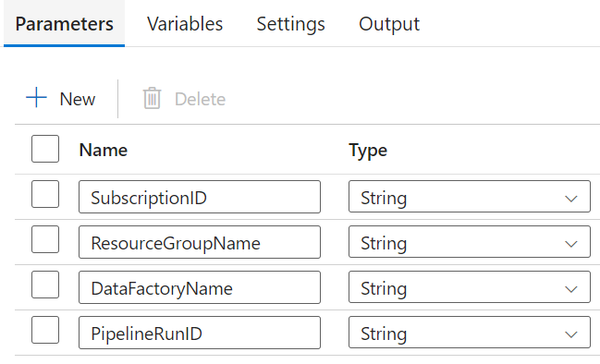600x364 pixels.
Task: Expand the Type dropdown for ResourceGroupName
Action: (x=470, y=242)
